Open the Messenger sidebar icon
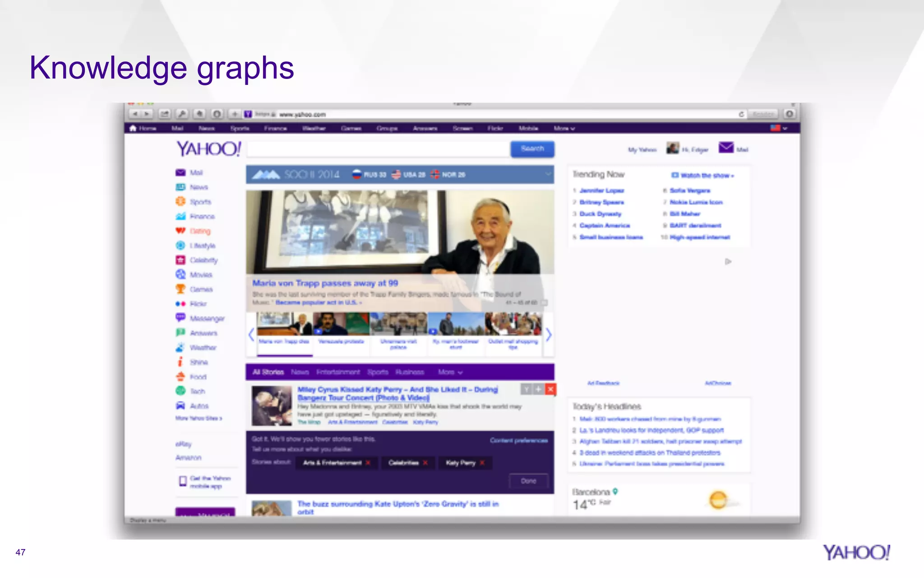Viewport: 924px width, 578px height. 180,317
